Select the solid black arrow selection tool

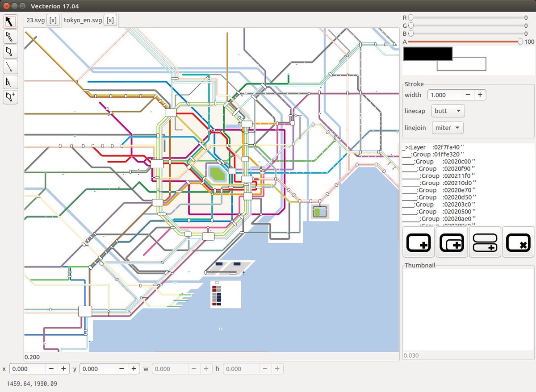(10, 21)
